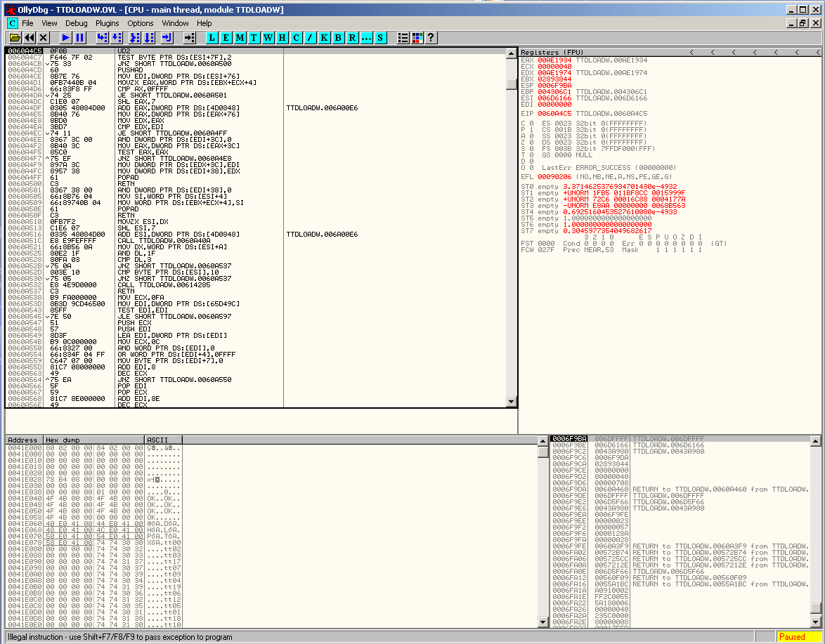Screen dimensions: 825x644
Task: Show CPU window via toolbar C icon
Action: coord(297,37)
